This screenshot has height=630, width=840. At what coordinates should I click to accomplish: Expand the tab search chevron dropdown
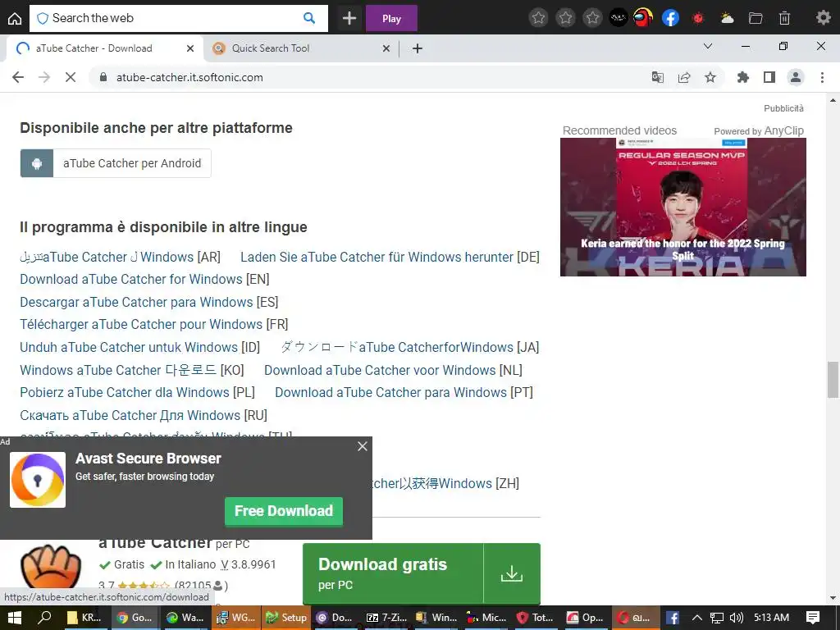pos(708,46)
